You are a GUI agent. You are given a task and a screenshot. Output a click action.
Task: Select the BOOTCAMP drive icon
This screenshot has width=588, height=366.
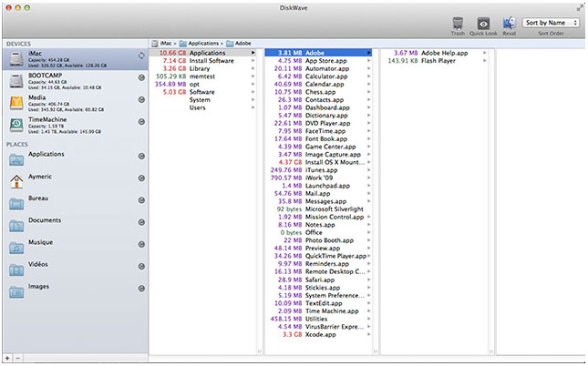[16, 81]
